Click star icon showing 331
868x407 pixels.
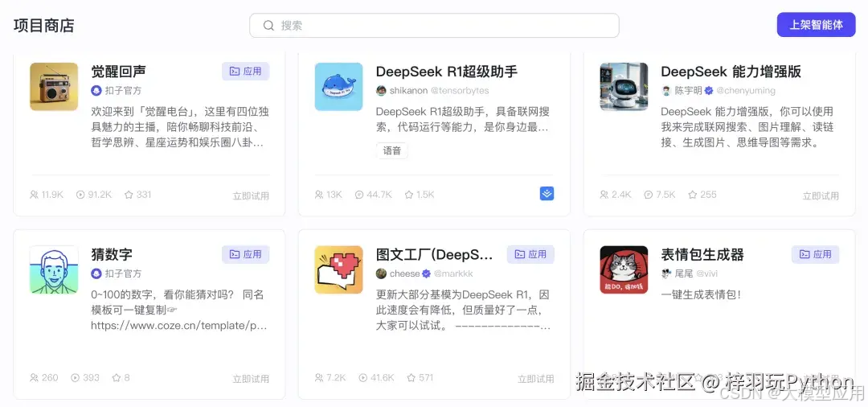129,195
